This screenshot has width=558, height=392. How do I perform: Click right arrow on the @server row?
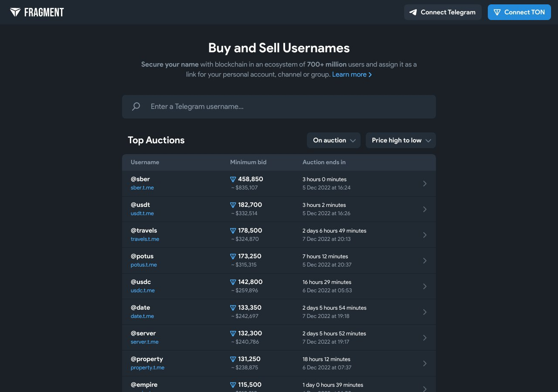point(425,338)
